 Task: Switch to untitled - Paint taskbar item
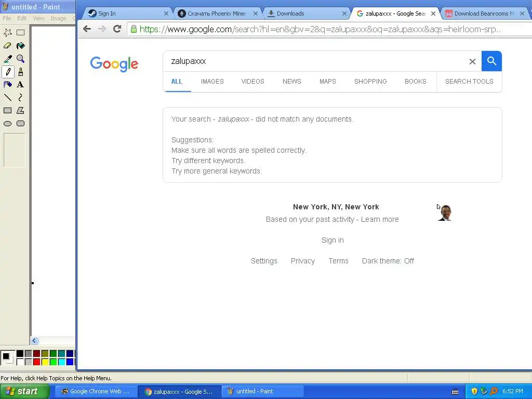click(x=262, y=392)
